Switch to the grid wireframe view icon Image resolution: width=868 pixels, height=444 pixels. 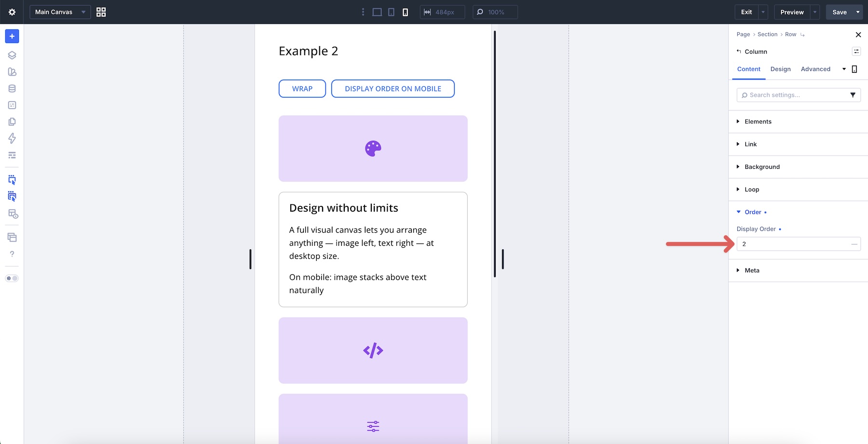coord(101,12)
